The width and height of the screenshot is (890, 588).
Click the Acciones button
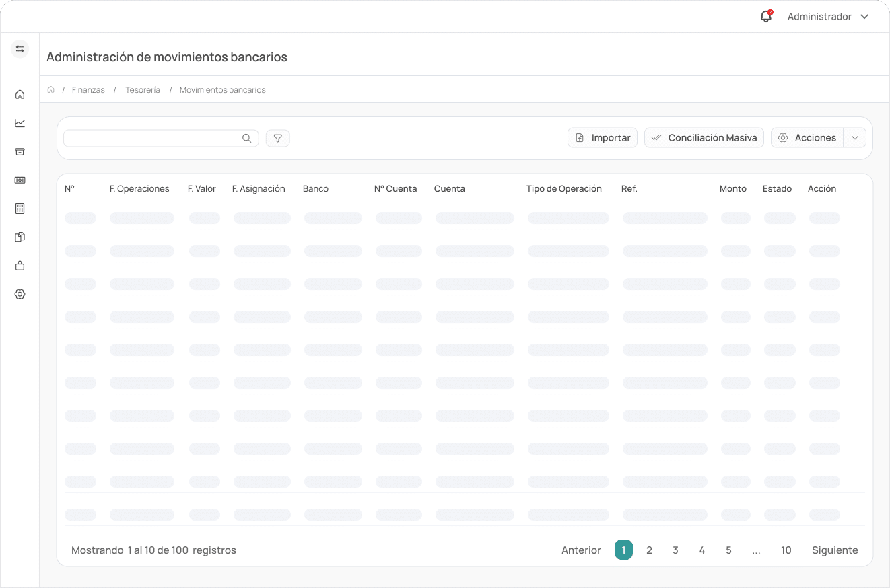click(x=807, y=137)
